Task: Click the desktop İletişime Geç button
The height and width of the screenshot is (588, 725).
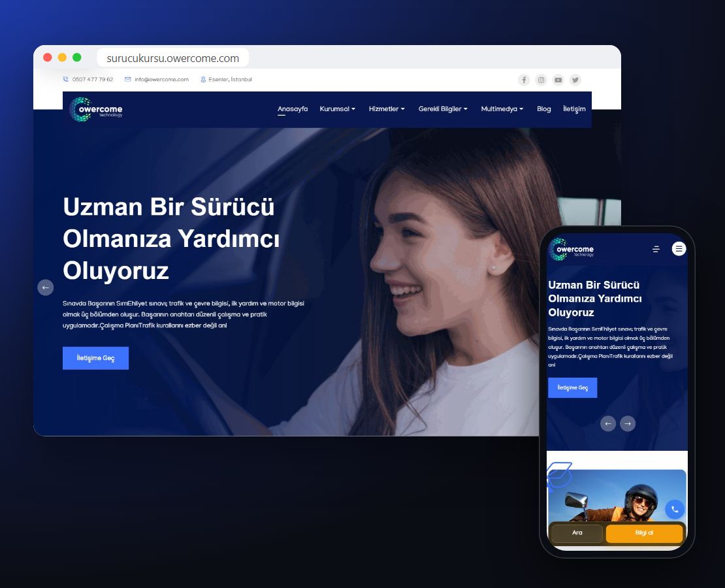Action: pos(96,358)
